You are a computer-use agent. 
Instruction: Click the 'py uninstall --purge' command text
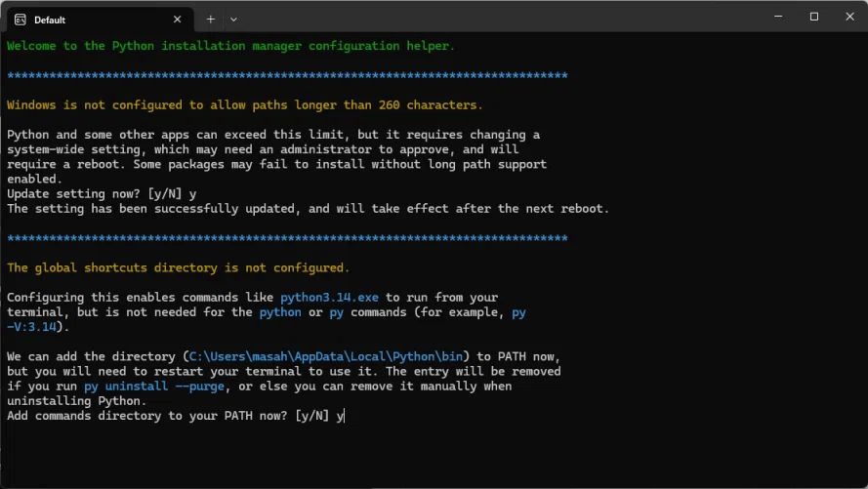pos(154,387)
